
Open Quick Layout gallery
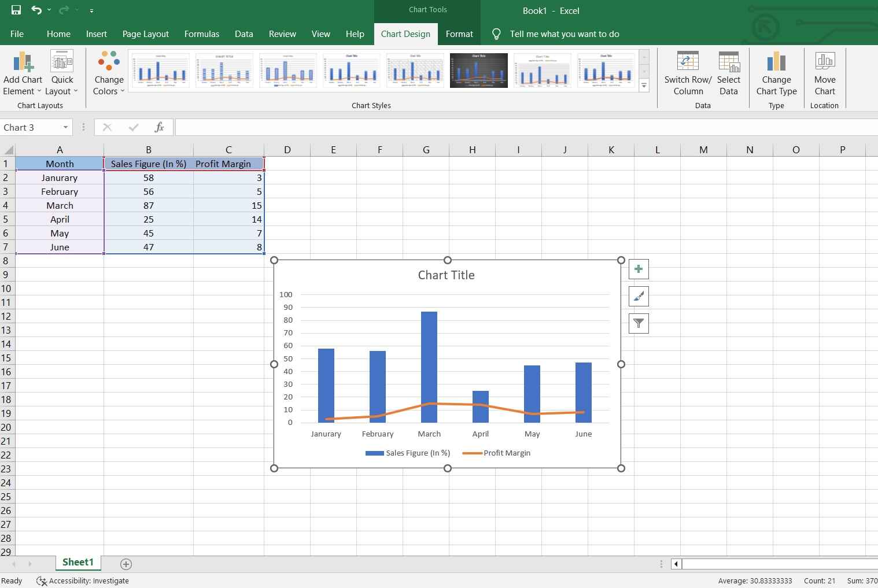pyautogui.click(x=62, y=73)
